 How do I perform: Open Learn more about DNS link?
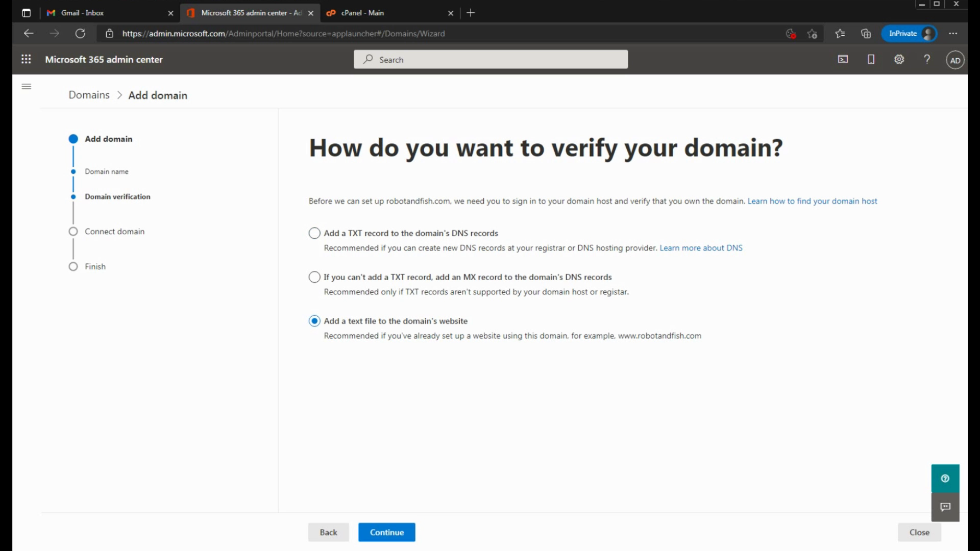click(701, 248)
